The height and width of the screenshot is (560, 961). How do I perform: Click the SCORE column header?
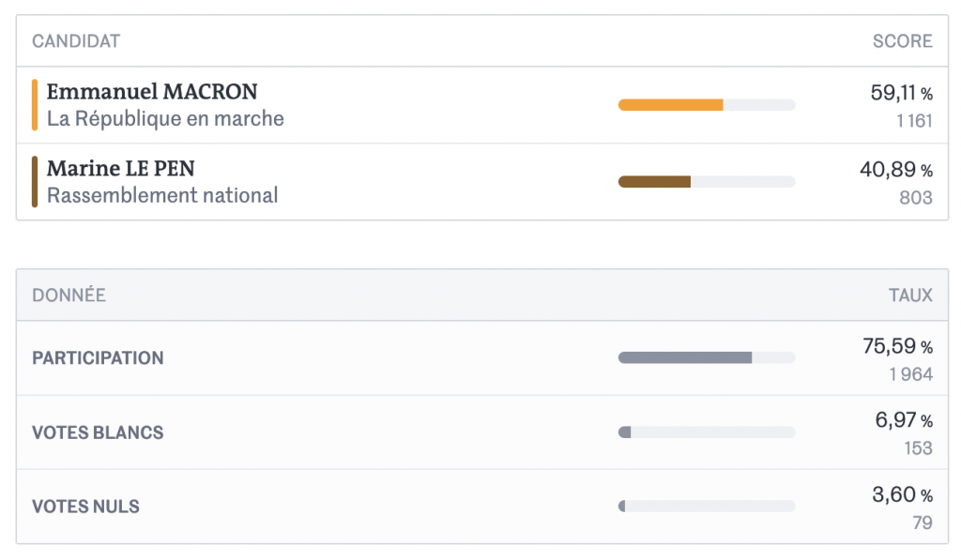(902, 41)
